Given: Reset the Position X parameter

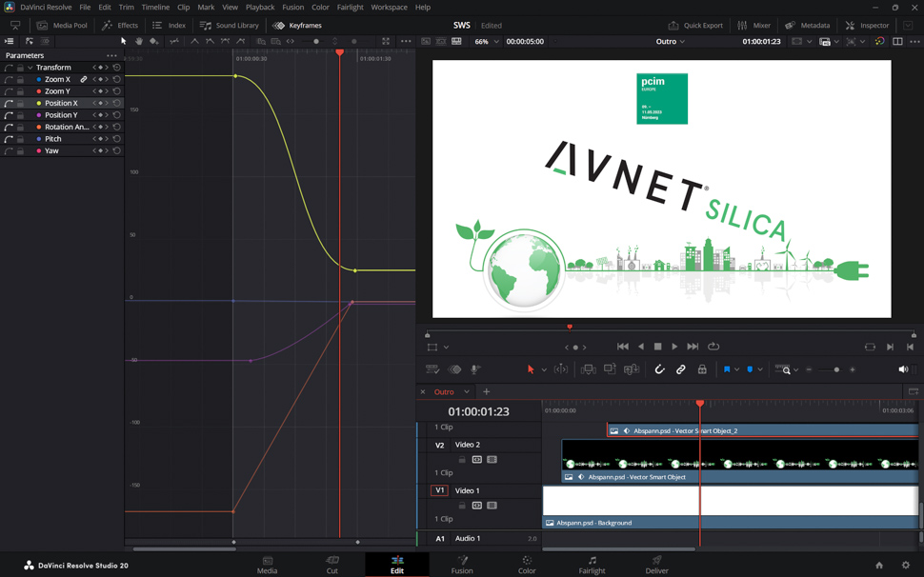Looking at the screenshot, I should [x=117, y=103].
